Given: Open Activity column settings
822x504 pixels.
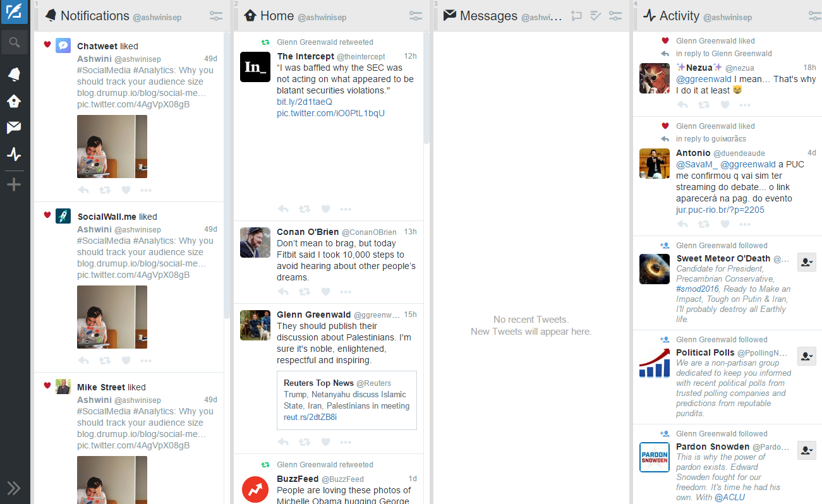Looking at the screenshot, I should point(815,16).
